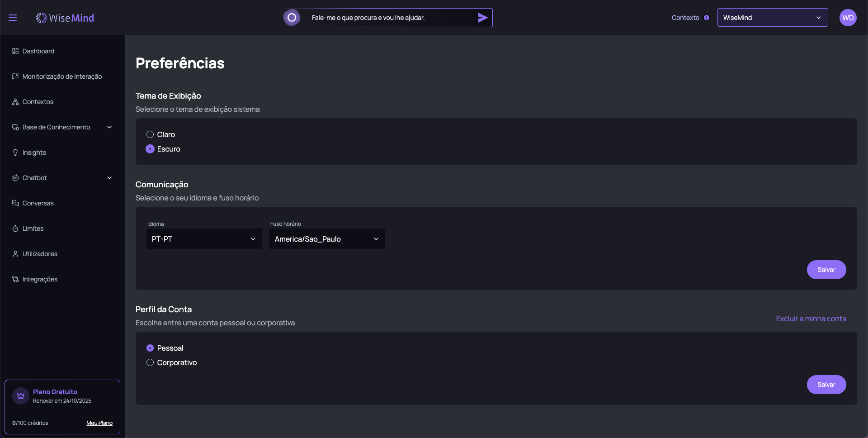
Task: Open the Fuso horário dropdown
Action: [x=327, y=239]
